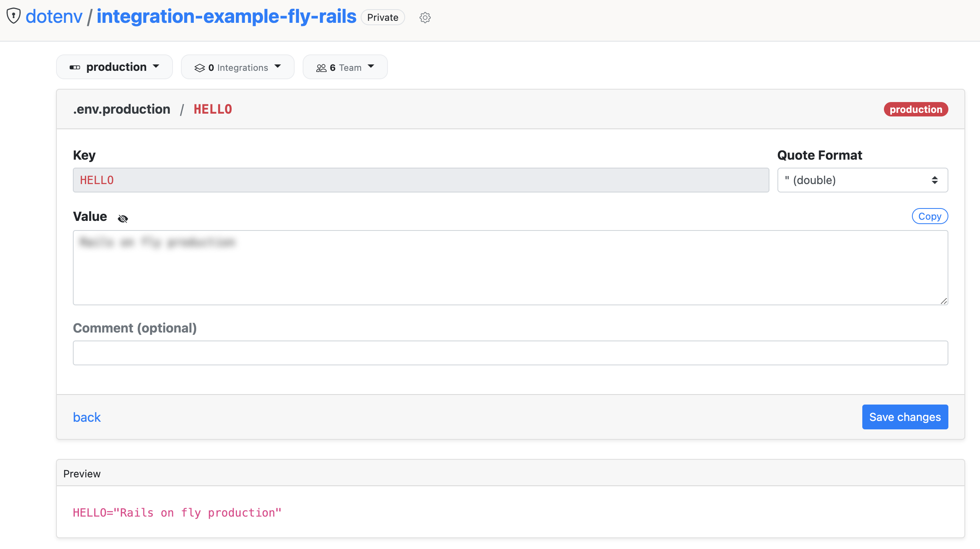The width and height of the screenshot is (980, 549).
Task: Click the Key field label
Action: [84, 155]
